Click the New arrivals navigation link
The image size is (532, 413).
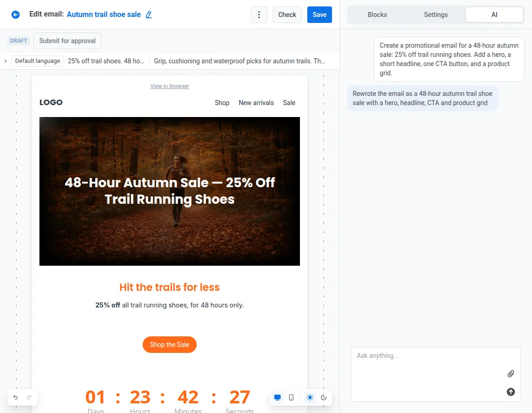[256, 103]
